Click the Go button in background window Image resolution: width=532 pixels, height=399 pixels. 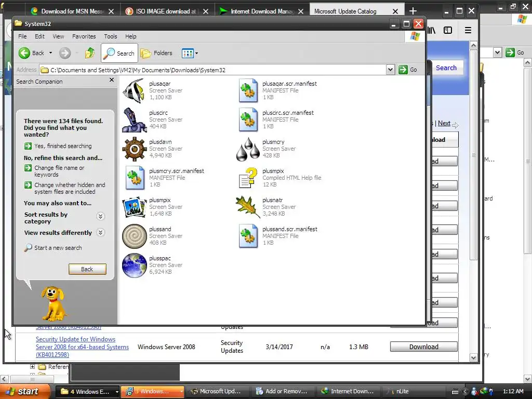click(515, 52)
